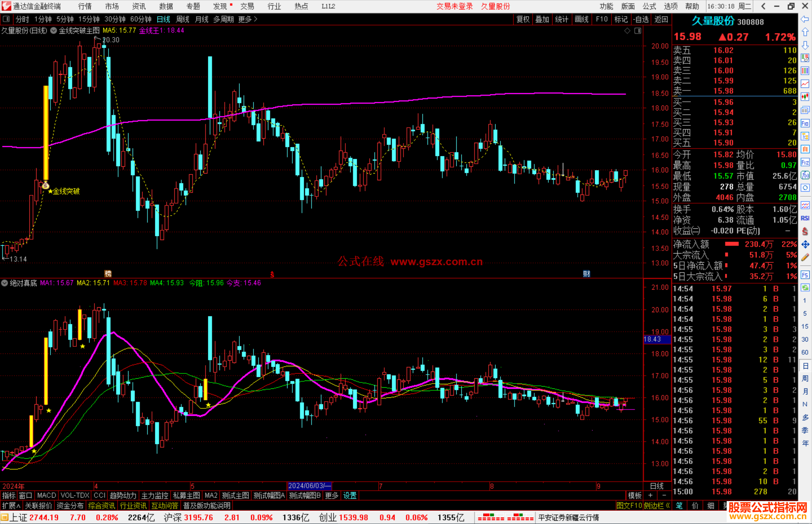Viewport: 812px width, 524px height.
Task: Open the f(x) formula manager icon
Action: point(805,175)
